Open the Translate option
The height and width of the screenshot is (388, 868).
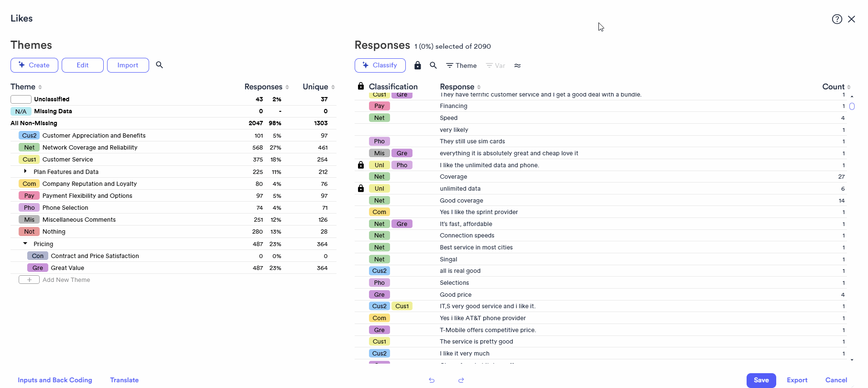tap(124, 380)
